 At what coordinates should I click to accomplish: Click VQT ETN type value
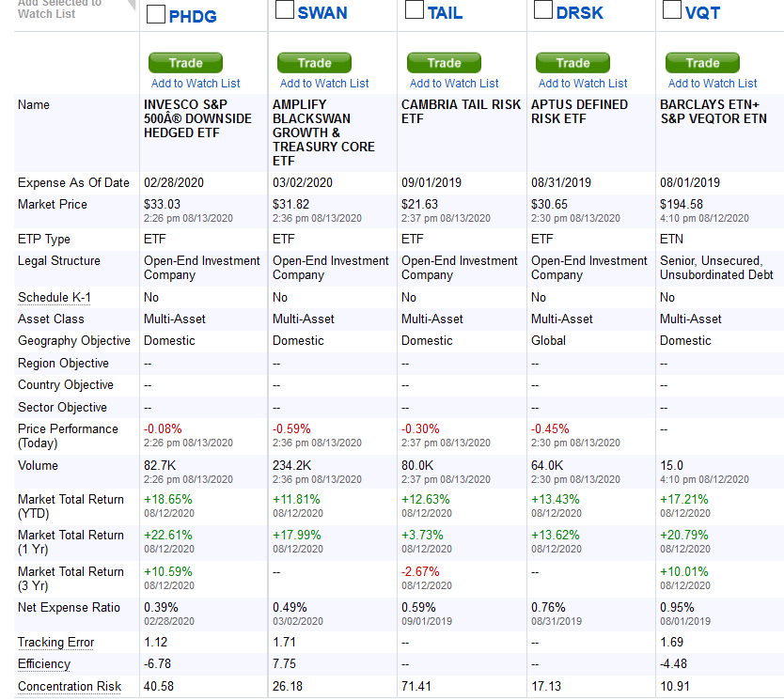click(671, 240)
